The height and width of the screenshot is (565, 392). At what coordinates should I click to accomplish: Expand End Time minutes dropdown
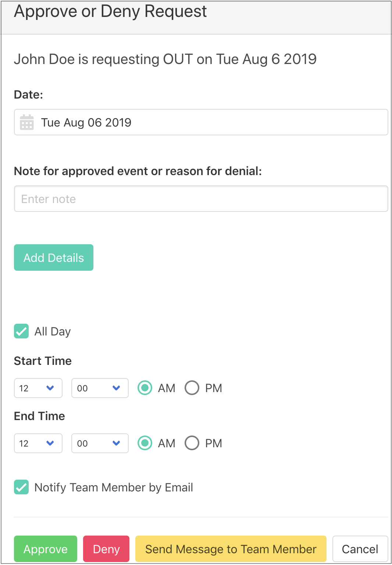100,443
